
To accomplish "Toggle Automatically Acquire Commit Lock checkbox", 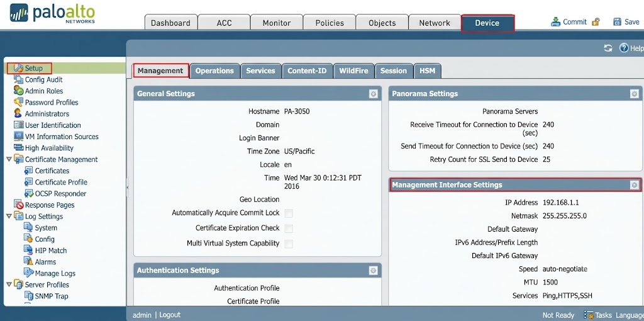I will (x=289, y=213).
